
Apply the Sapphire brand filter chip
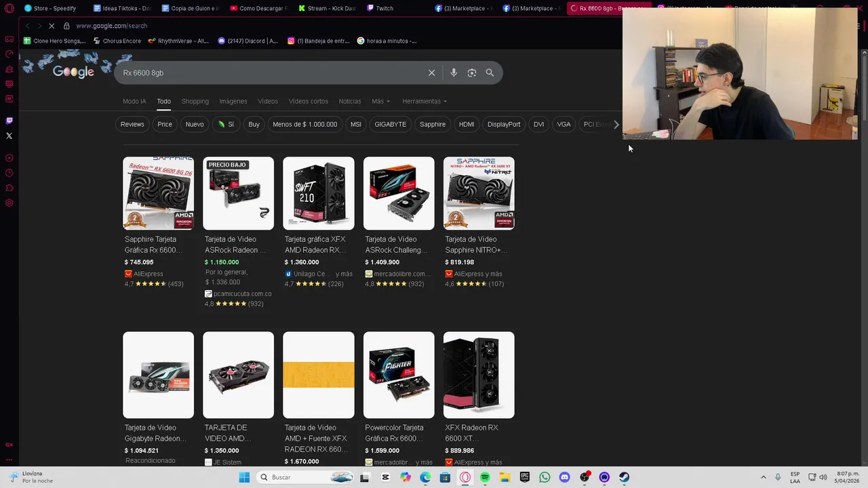pos(433,124)
